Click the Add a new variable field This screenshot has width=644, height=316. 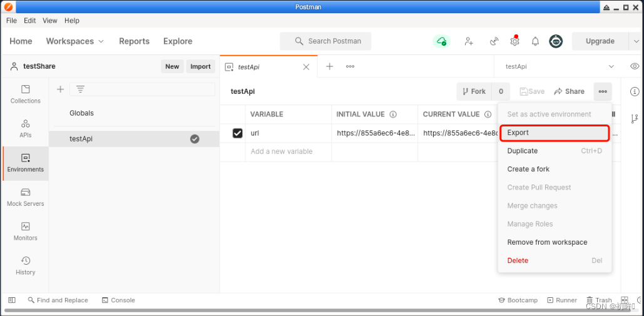[x=289, y=151]
